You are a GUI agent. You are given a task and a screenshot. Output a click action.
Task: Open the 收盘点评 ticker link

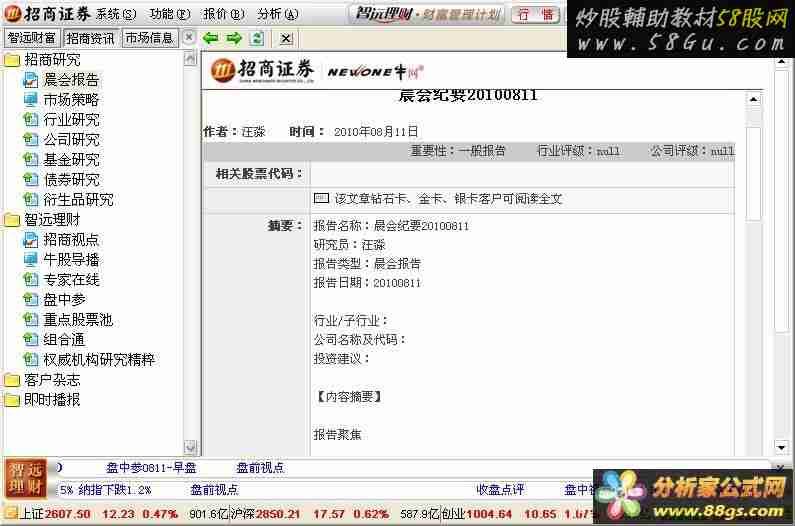pos(500,490)
